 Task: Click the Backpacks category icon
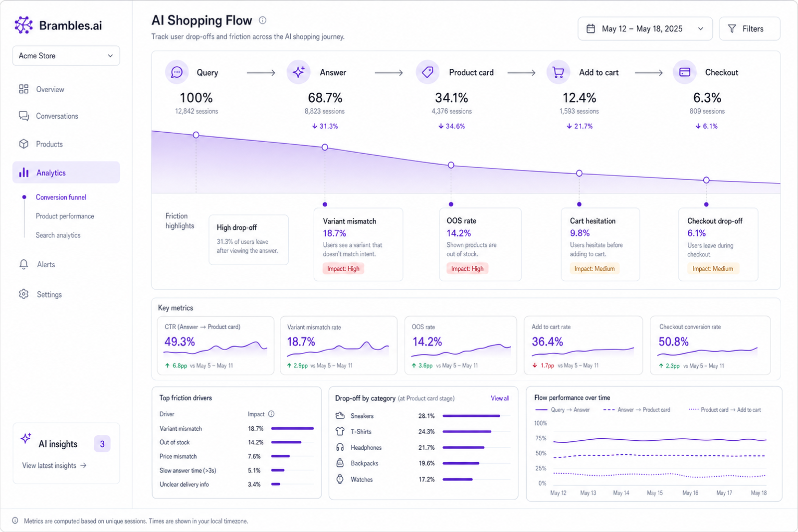pos(340,463)
